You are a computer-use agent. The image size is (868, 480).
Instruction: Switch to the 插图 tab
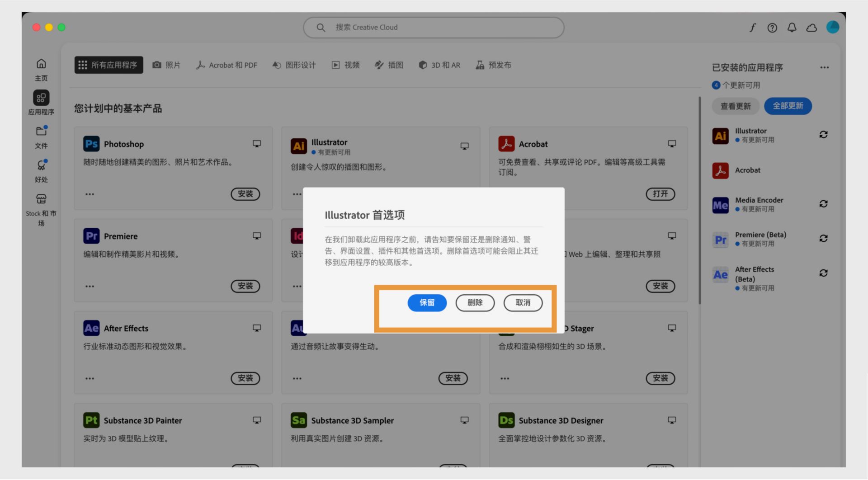click(389, 65)
